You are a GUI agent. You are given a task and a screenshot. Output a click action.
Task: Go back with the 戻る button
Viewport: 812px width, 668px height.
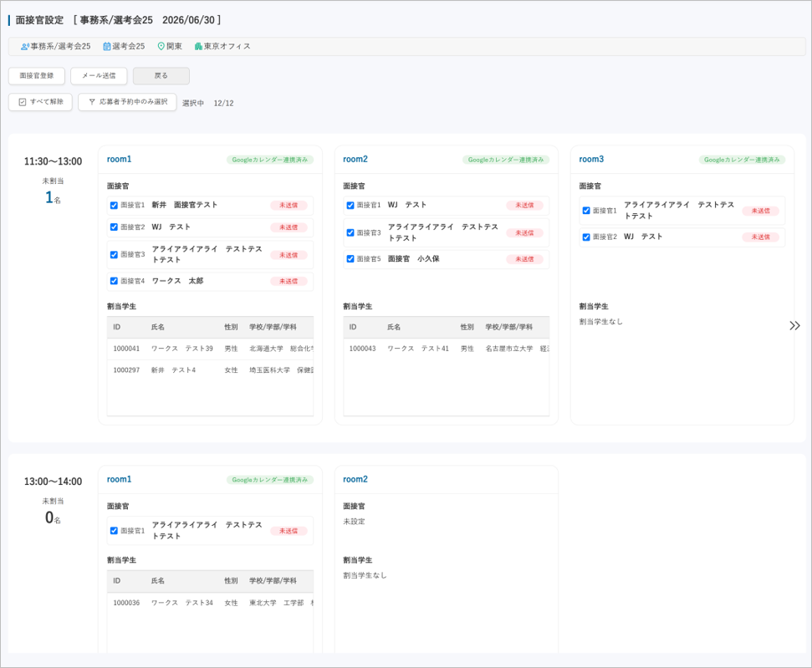tap(161, 75)
